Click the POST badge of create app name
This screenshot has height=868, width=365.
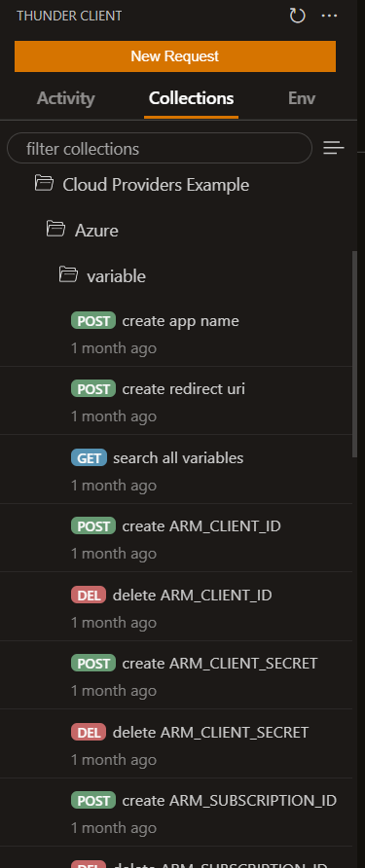pos(93,320)
